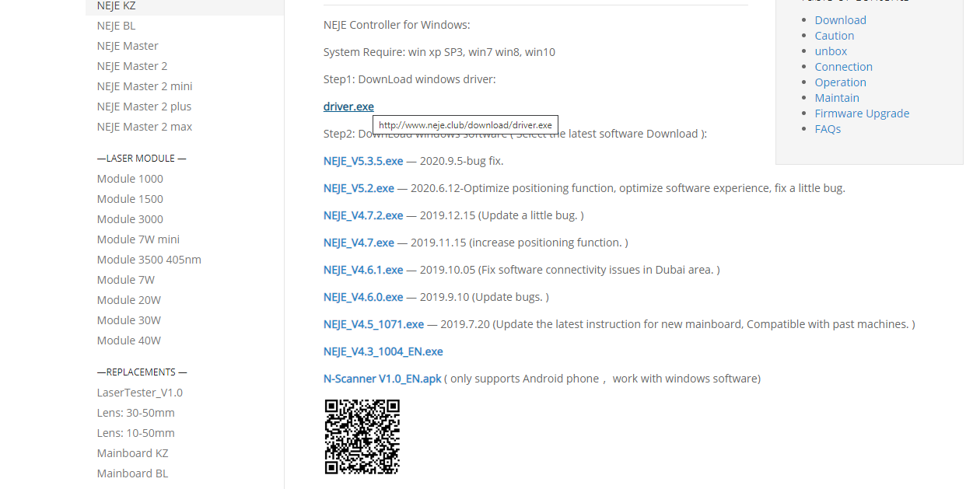The height and width of the screenshot is (489, 980).
Task: Get the N-Scanner V1.0_EN.apk file
Action: pyautogui.click(x=382, y=379)
